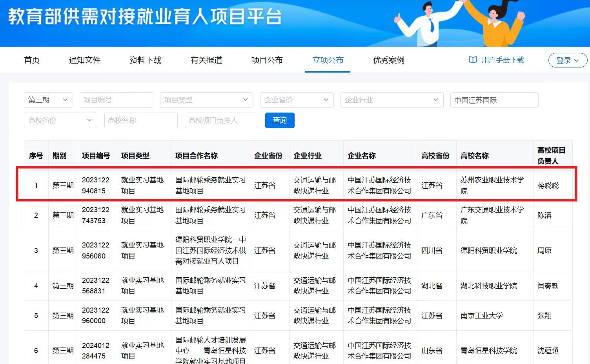590x364 pixels.
Task: Click the 查询 search button
Action: 280,120
